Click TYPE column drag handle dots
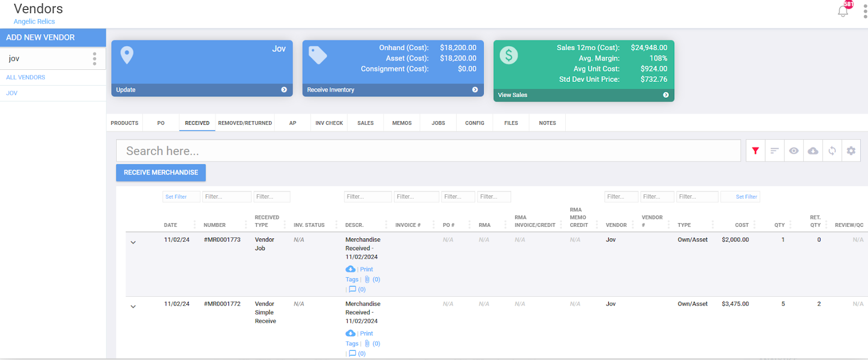This screenshot has height=360, width=868. 713,225
